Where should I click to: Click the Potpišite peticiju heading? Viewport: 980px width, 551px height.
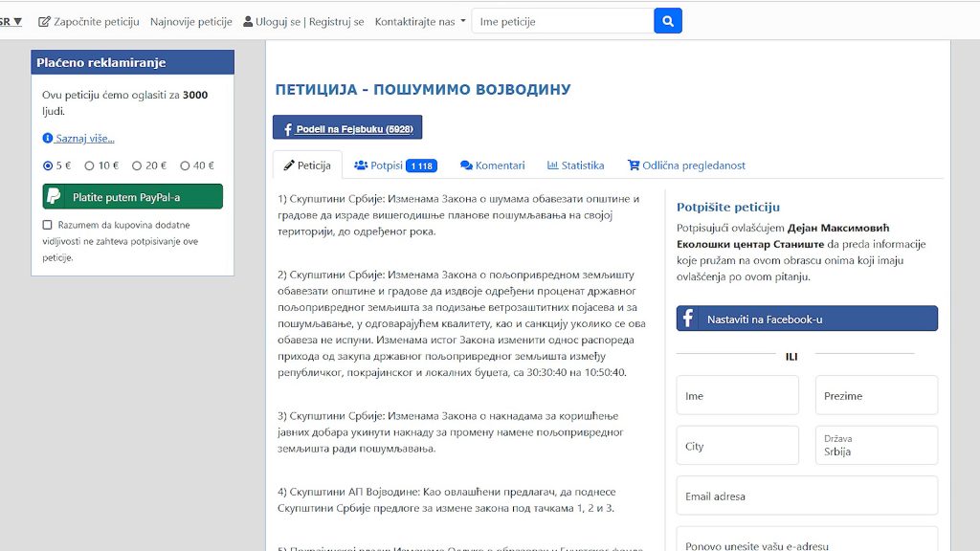(728, 207)
